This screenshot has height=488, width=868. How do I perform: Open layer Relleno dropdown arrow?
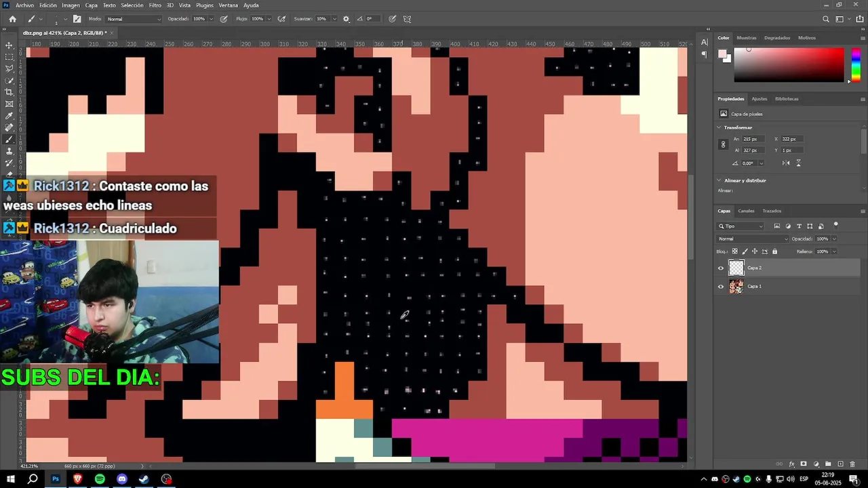[x=834, y=251]
